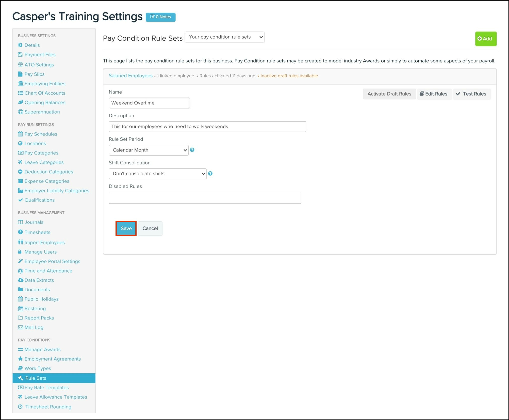Click the Timesheets clock icon
This screenshot has height=420, width=509.
point(21,232)
